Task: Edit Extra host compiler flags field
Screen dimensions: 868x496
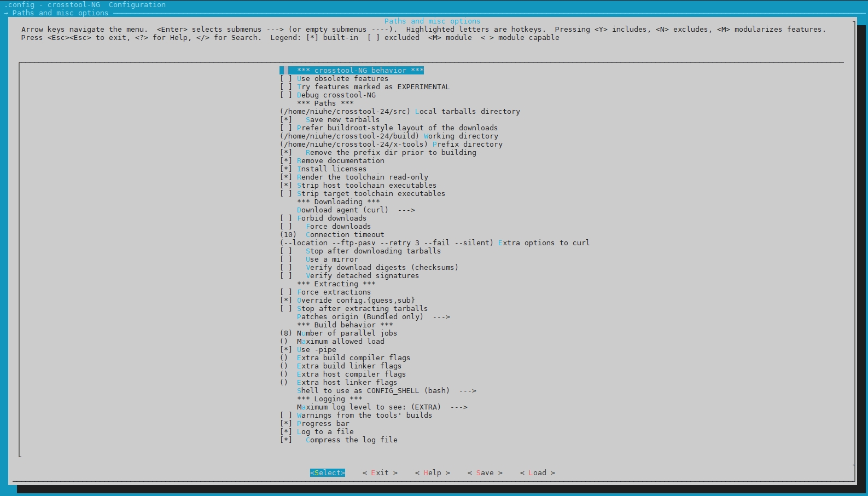Action: [x=343, y=374]
